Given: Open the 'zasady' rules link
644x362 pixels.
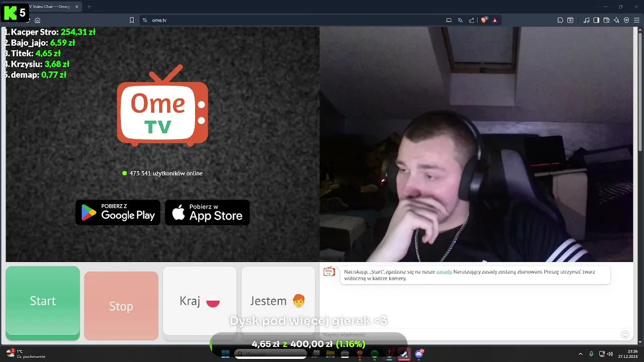Looking at the screenshot, I should 444,271.
